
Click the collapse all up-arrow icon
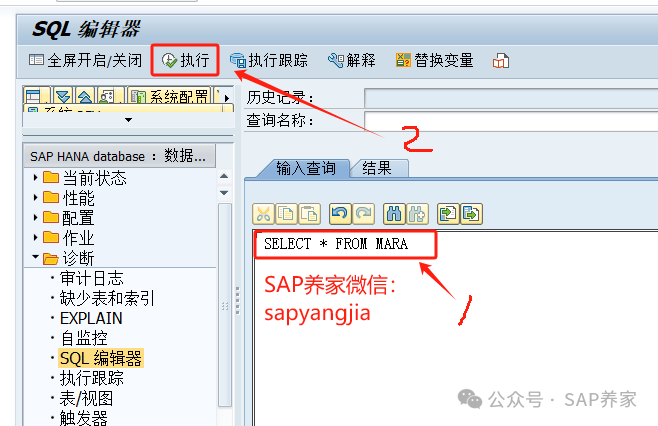coord(85,96)
